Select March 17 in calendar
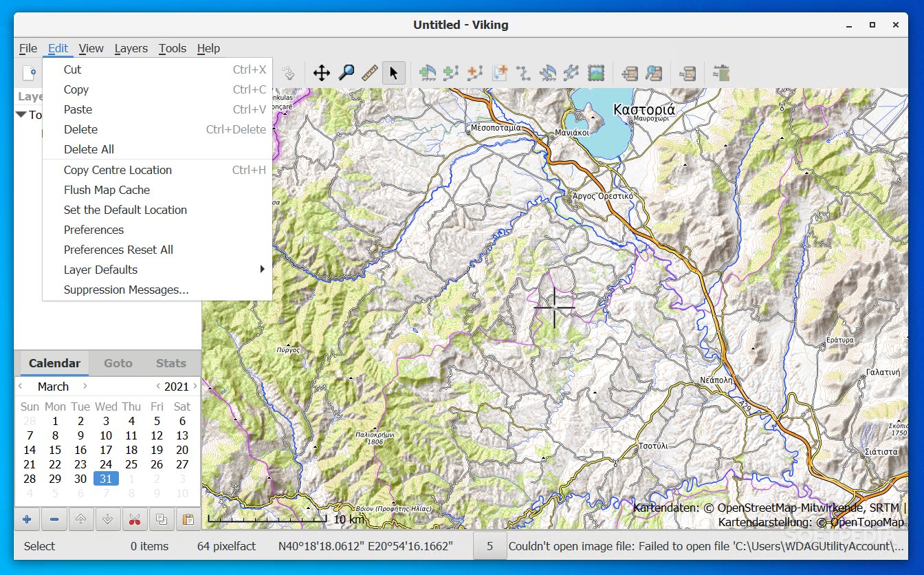The height and width of the screenshot is (575, 924). click(x=106, y=450)
